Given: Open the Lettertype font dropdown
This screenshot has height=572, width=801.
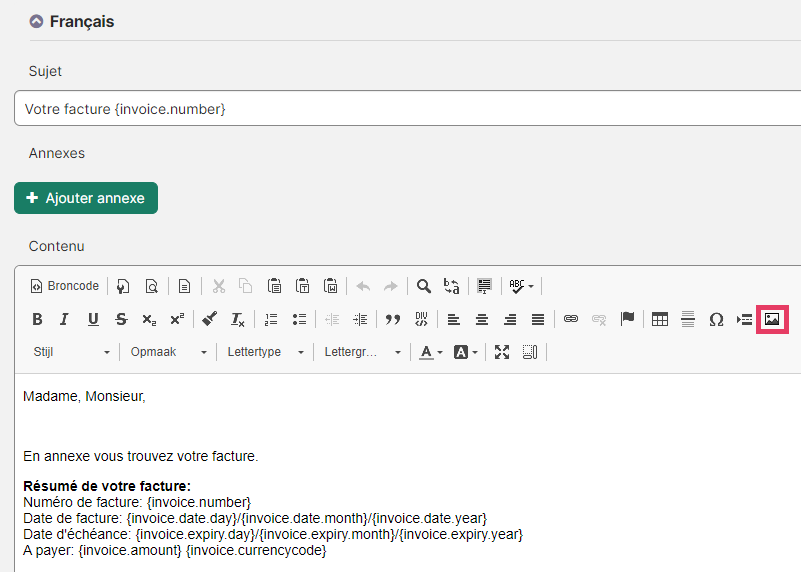Looking at the screenshot, I should 265,352.
